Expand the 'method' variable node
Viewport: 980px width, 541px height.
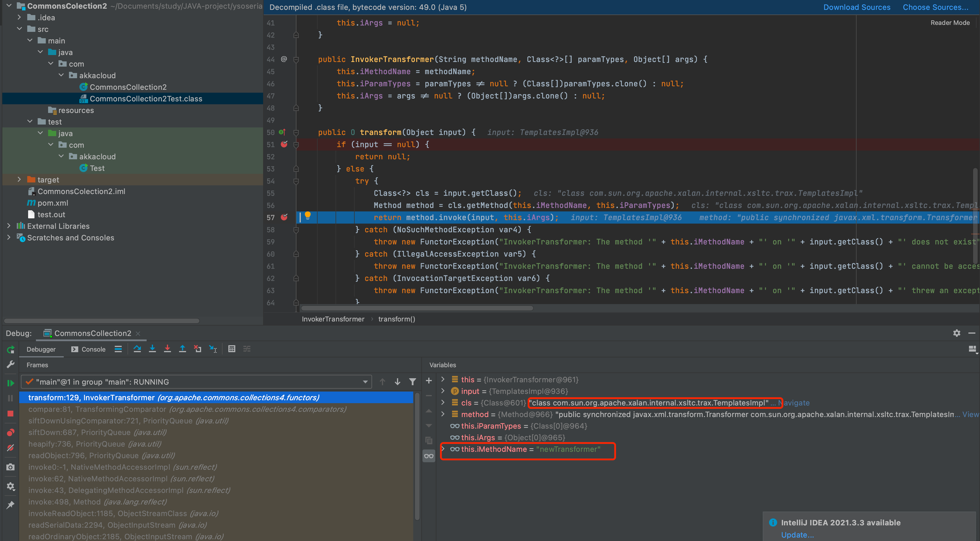click(443, 414)
